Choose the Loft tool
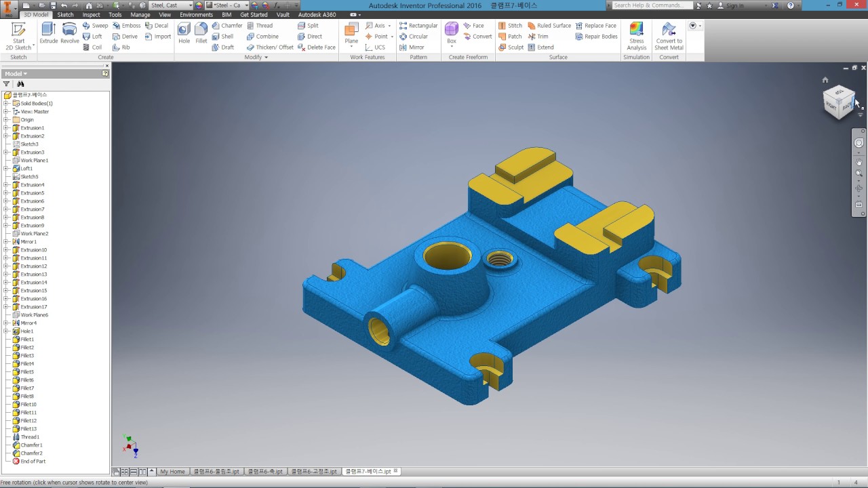This screenshot has height=488, width=868. tap(92, 37)
